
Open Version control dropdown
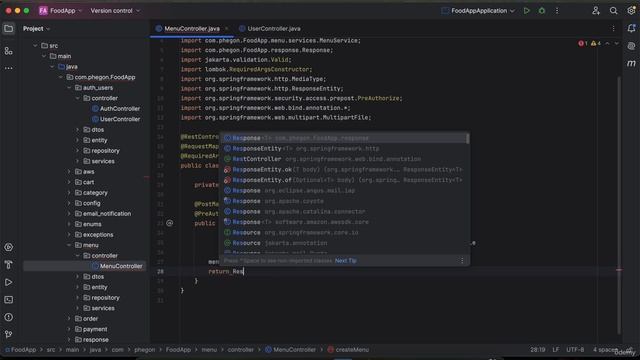pyautogui.click(x=115, y=11)
